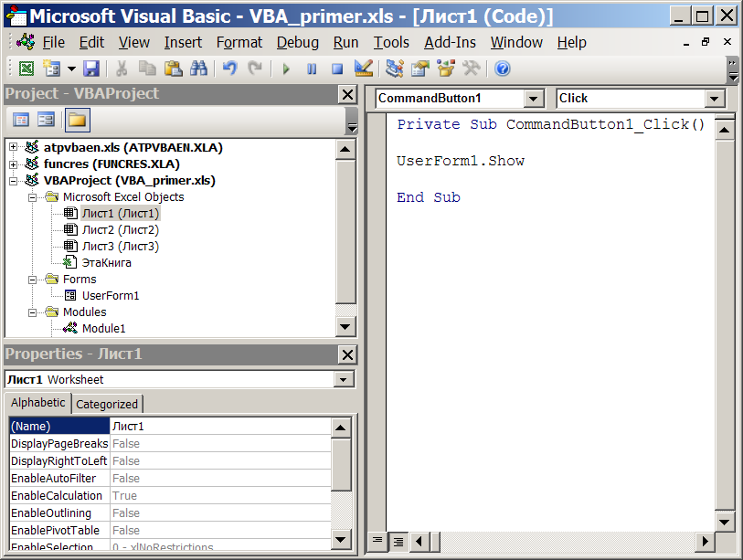Click the View Microsoft Excel toolbar icon
Viewport: 743px width, 560px height.
[x=27, y=69]
